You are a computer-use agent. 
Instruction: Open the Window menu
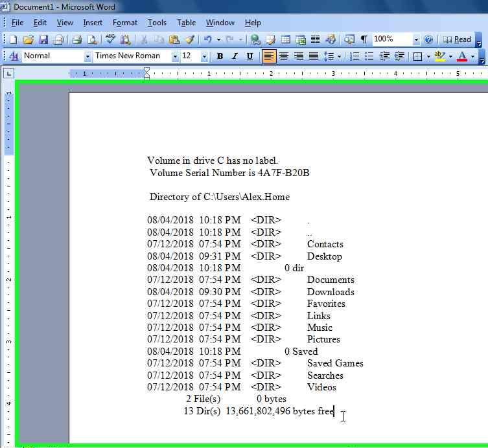pyautogui.click(x=220, y=23)
